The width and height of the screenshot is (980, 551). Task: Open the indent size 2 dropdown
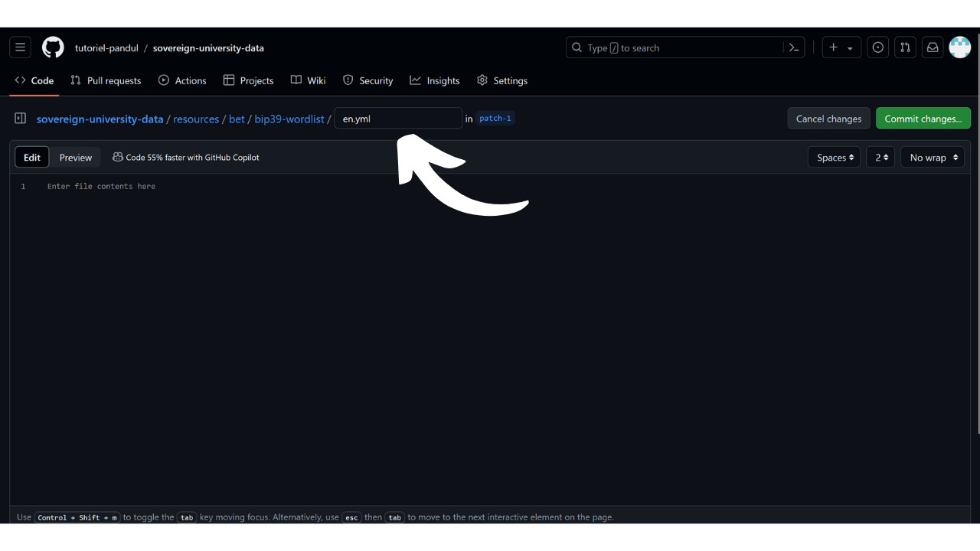tap(880, 158)
